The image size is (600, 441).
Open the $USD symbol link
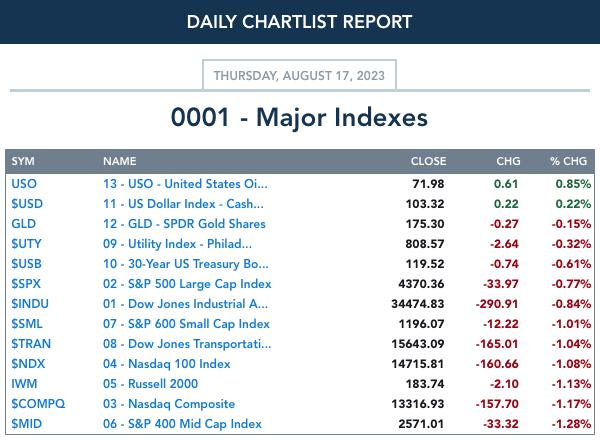(x=27, y=204)
